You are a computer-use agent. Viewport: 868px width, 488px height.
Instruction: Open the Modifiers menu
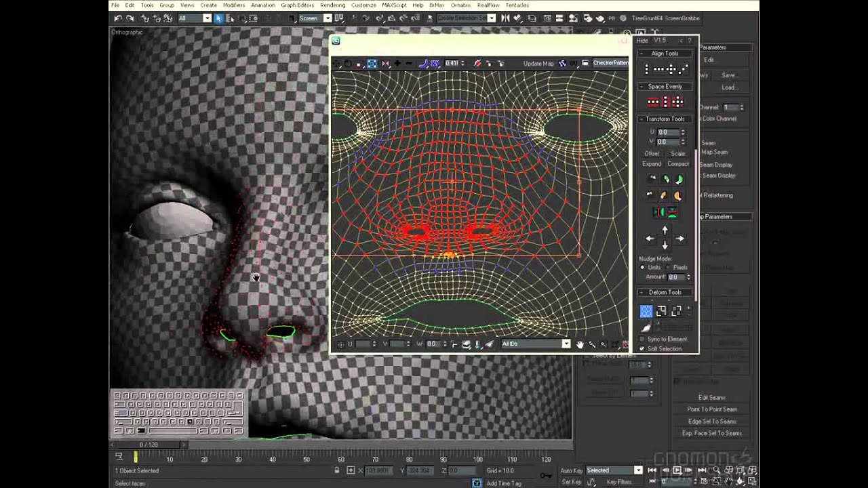point(234,5)
